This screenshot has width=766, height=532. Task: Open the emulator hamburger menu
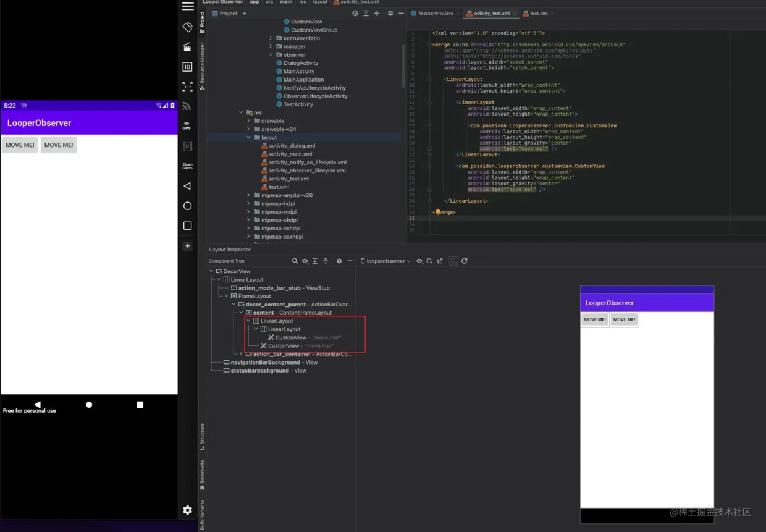188,6
